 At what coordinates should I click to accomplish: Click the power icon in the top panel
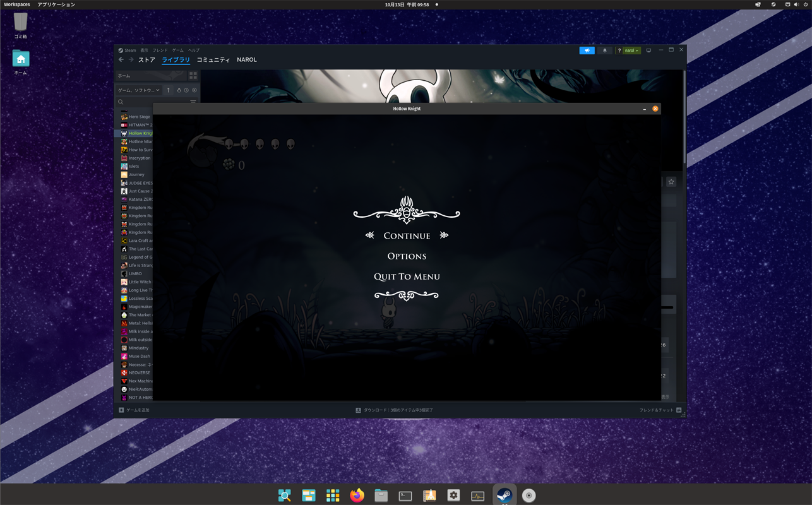click(x=805, y=4)
